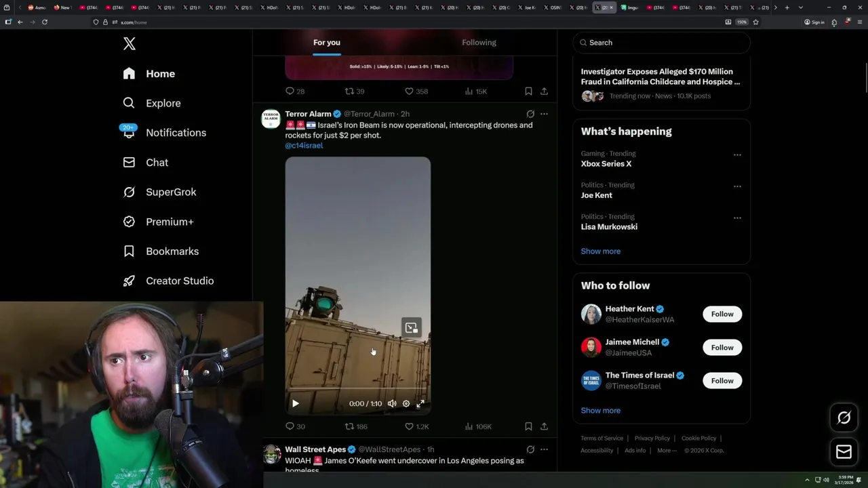
Task: Share the post with 358 likes
Action: coord(544,91)
